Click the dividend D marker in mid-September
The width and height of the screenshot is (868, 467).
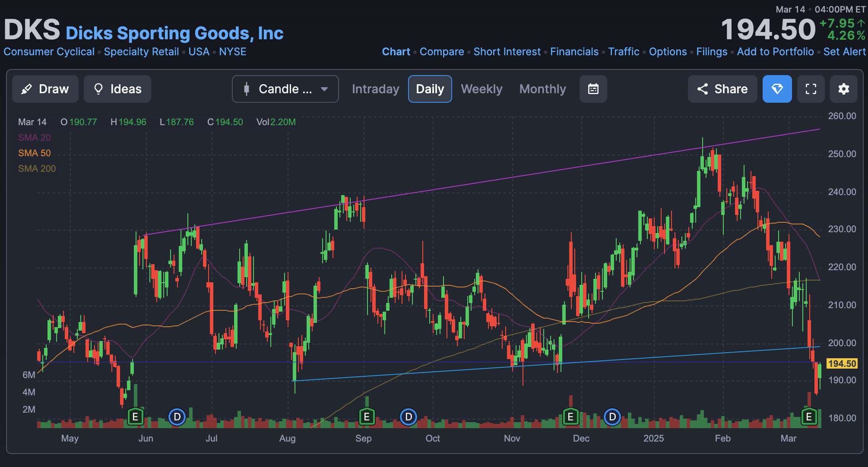tap(409, 417)
